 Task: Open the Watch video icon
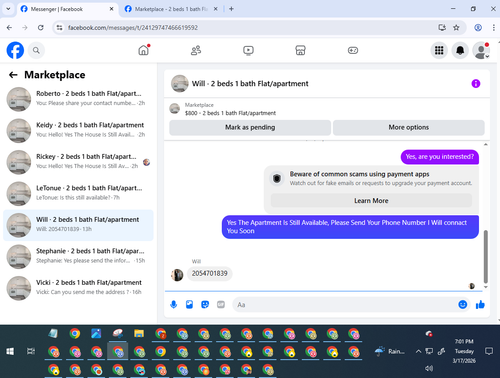[248, 50]
